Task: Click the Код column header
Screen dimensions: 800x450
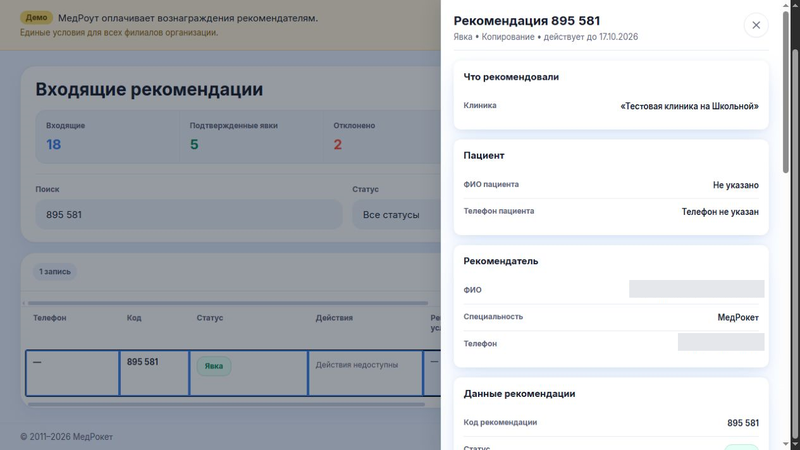Action: point(134,317)
